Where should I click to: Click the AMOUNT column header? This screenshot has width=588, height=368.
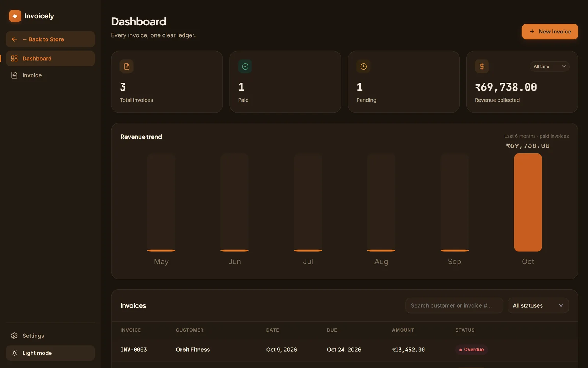click(x=403, y=330)
